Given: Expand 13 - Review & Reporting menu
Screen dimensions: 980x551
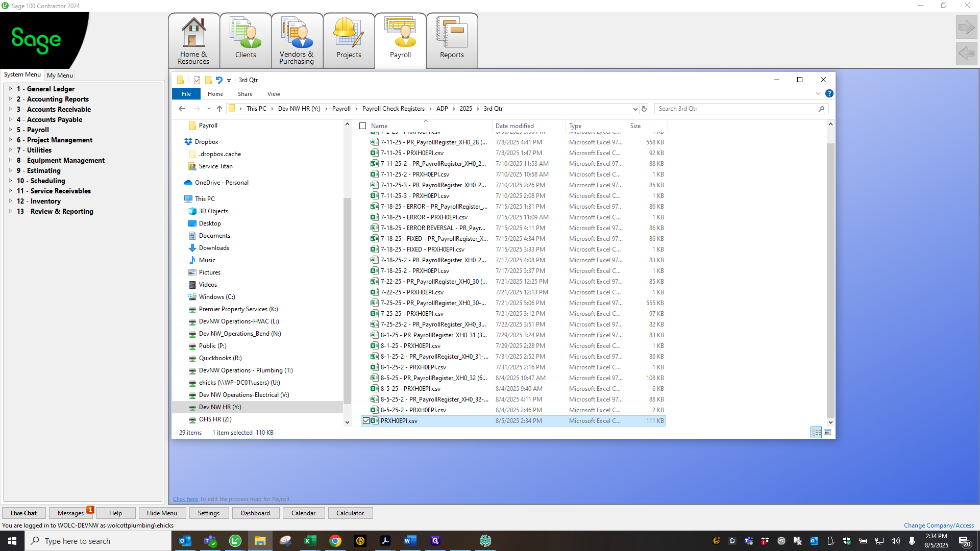Looking at the screenshot, I should 10,211.
